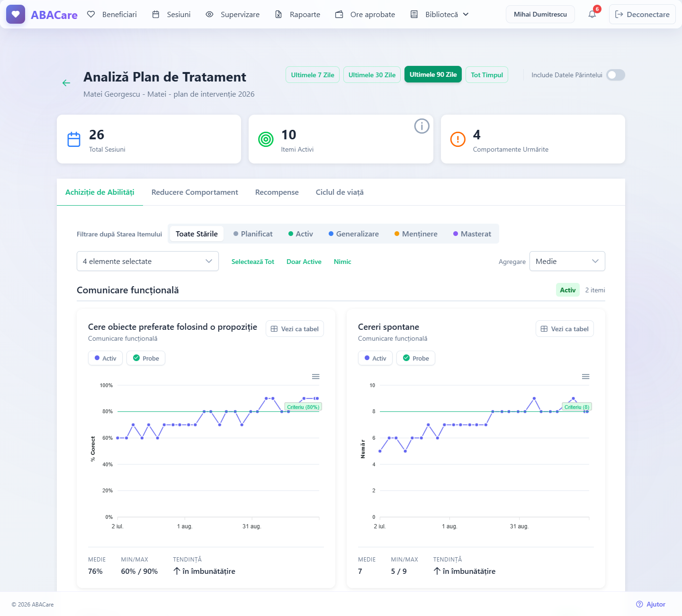Toggle Activ series in Cere obiecte preferate chart
The height and width of the screenshot is (616, 682).
pyautogui.click(x=105, y=358)
